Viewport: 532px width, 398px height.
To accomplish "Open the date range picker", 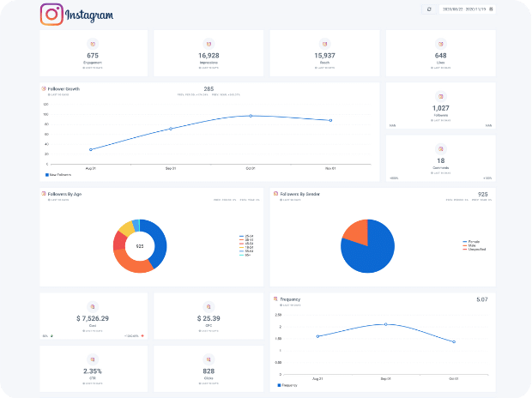I will [467, 9].
